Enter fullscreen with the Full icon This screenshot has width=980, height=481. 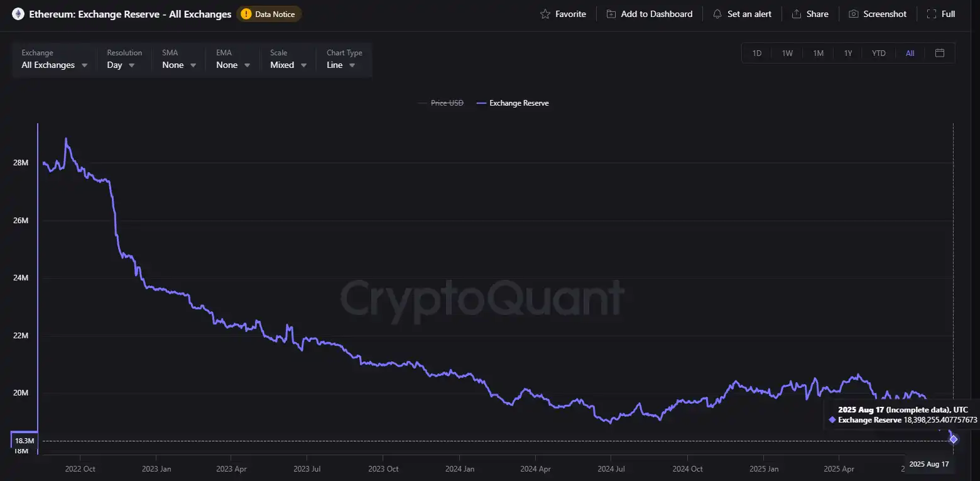pos(931,13)
